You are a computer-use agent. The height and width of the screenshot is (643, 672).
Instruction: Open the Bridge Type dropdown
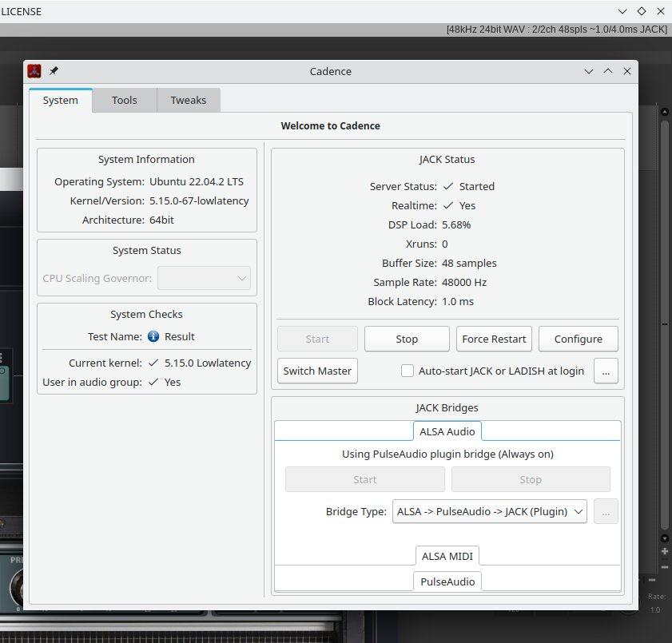(x=489, y=511)
